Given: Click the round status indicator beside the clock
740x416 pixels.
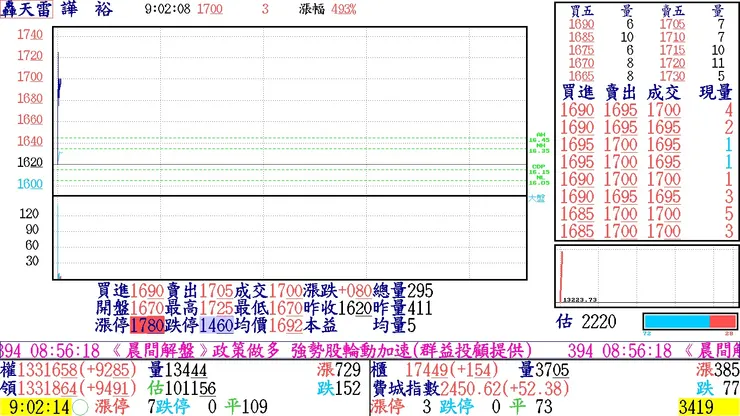Looking at the screenshot, I should coord(80,407).
